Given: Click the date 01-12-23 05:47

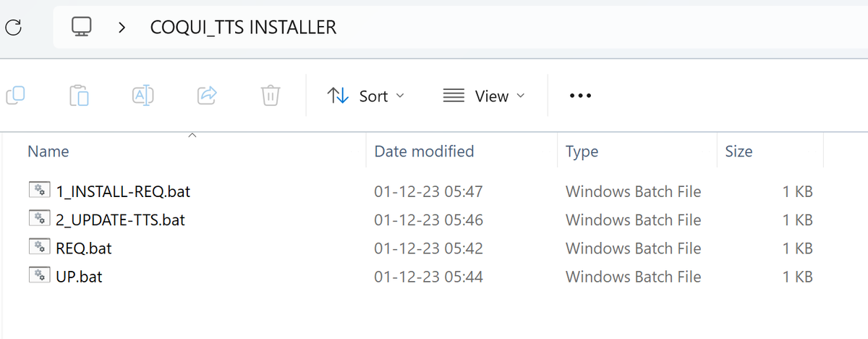Looking at the screenshot, I should click(428, 192).
